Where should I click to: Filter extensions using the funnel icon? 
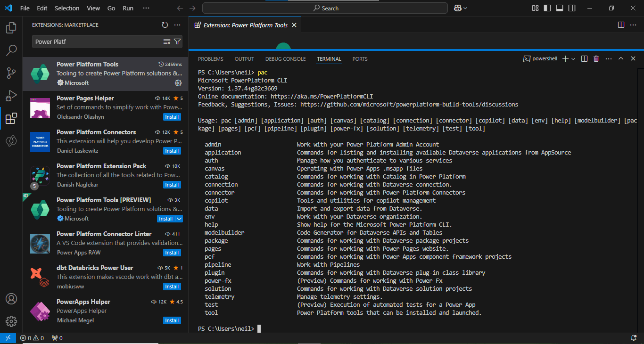click(x=177, y=41)
